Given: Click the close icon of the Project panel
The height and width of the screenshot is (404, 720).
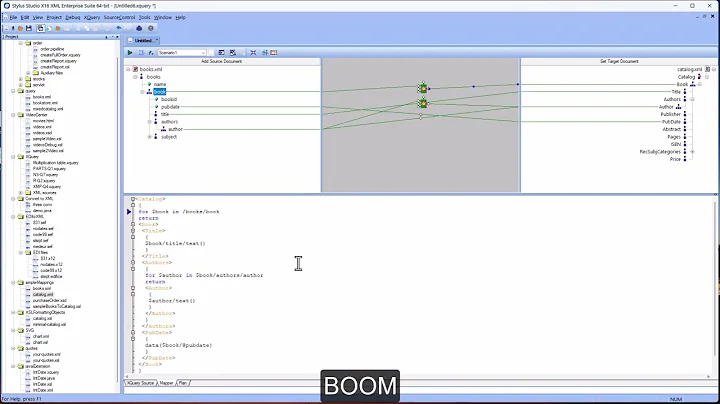Looking at the screenshot, I should point(118,37).
